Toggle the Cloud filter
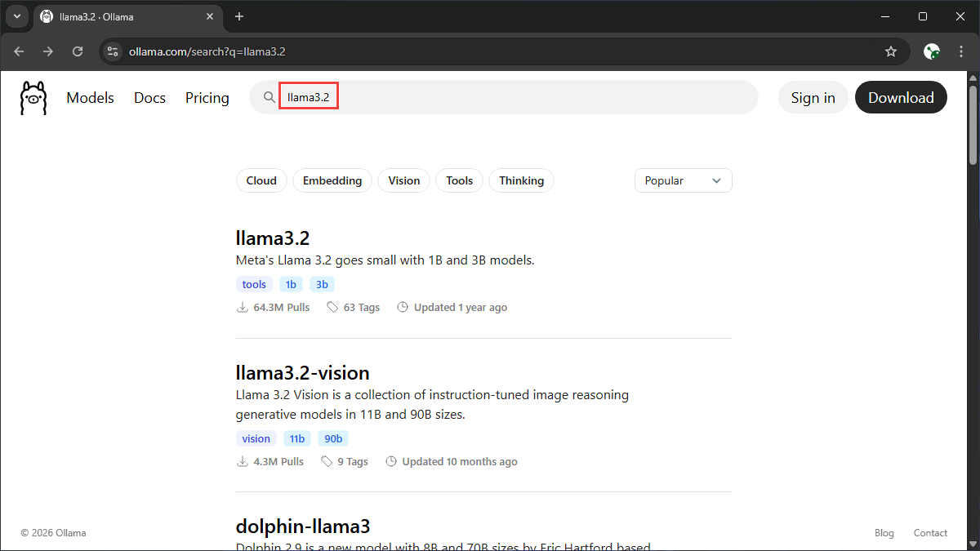The width and height of the screenshot is (980, 551). click(x=261, y=180)
